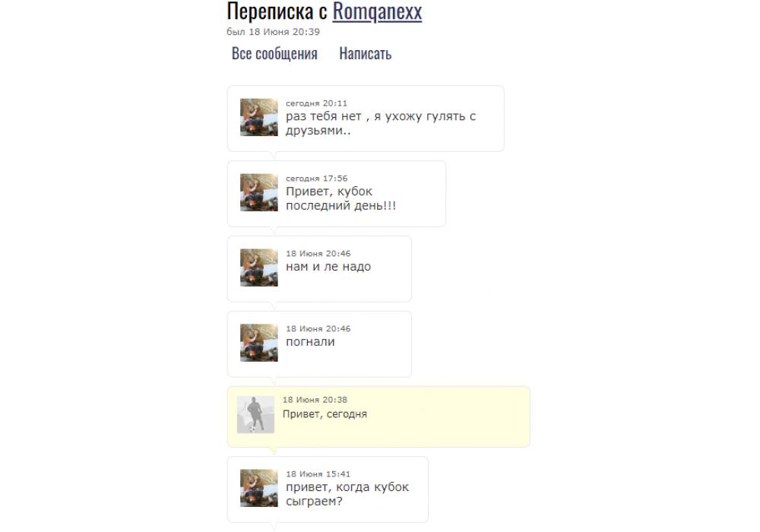This screenshot has width=760, height=532.
Task: Click the '18 Июня 20:38' timestamp
Action: click(x=315, y=400)
